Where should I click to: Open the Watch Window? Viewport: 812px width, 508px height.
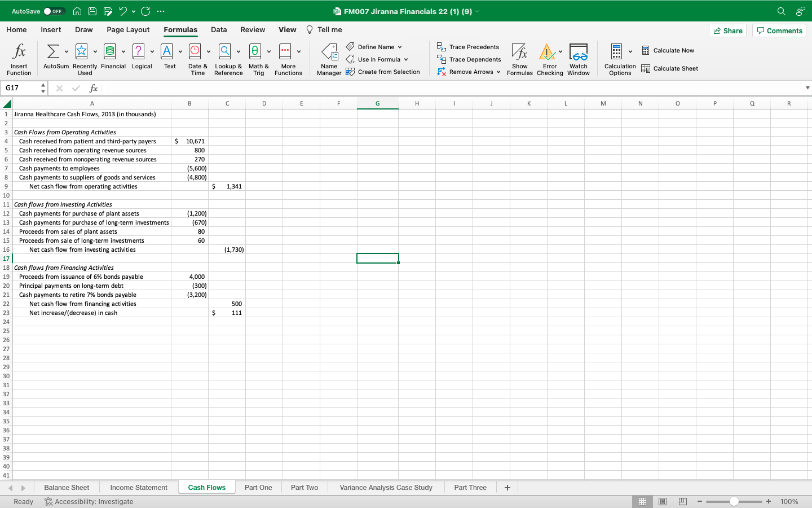pos(579,59)
